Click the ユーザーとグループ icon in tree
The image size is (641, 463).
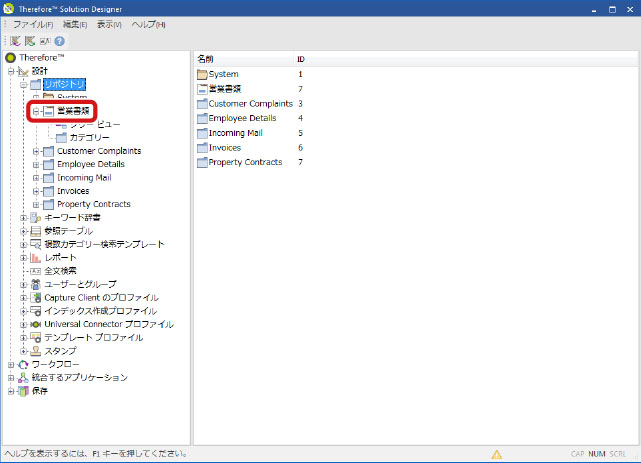(x=36, y=284)
